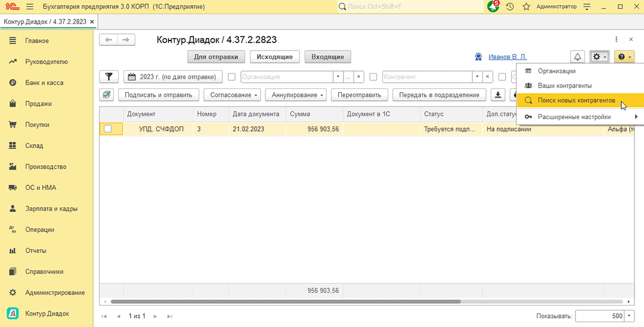The width and height of the screenshot is (644, 327).
Task: Open the Аннулирование dropdown button
Action: tap(296, 95)
